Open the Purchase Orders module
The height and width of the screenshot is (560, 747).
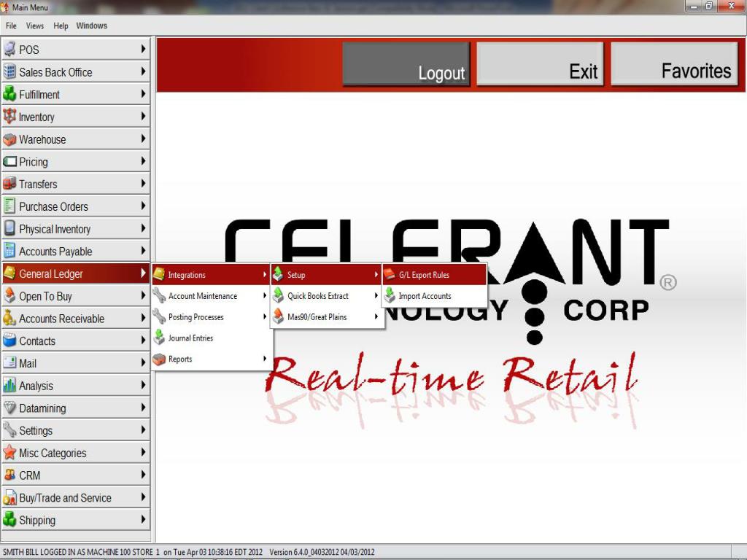click(x=76, y=206)
